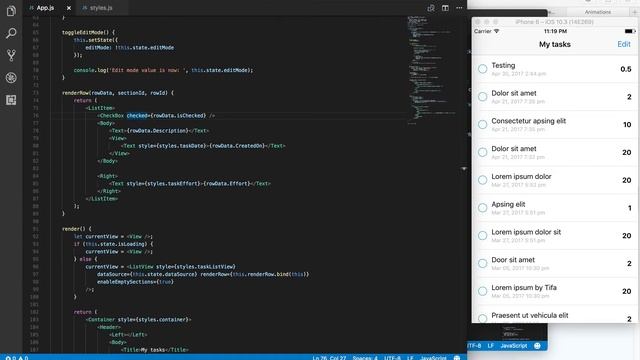Close the App.js tab
The height and width of the screenshot is (360, 640).
click(69, 8)
